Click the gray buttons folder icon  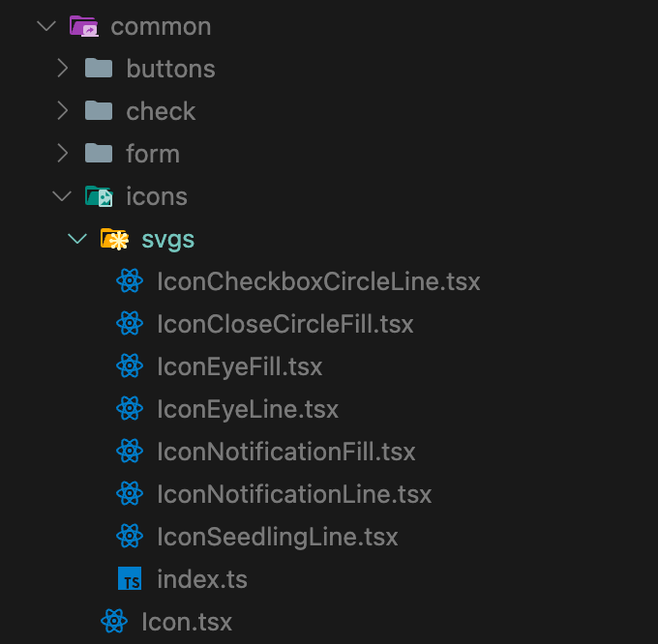coord(99,69)
